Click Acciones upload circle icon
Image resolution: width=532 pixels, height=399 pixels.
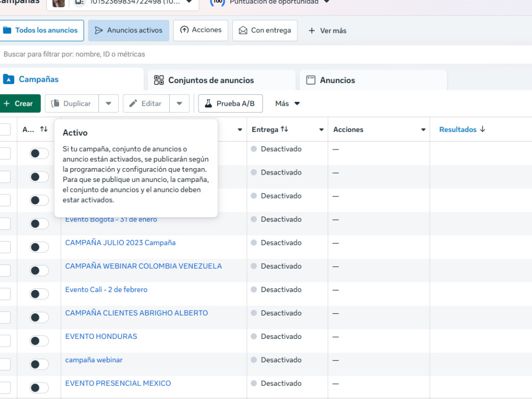(x=184, y=30)
